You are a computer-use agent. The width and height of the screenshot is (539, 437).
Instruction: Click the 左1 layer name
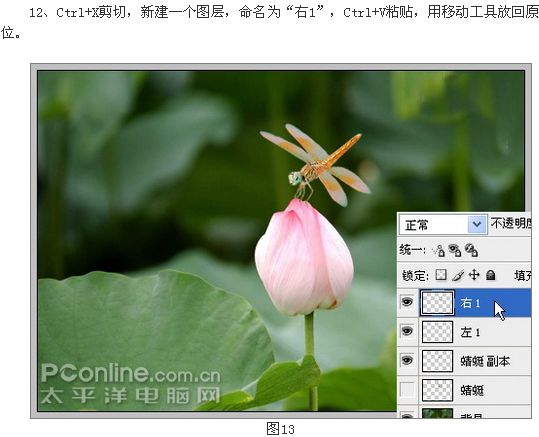pos(470,332)
